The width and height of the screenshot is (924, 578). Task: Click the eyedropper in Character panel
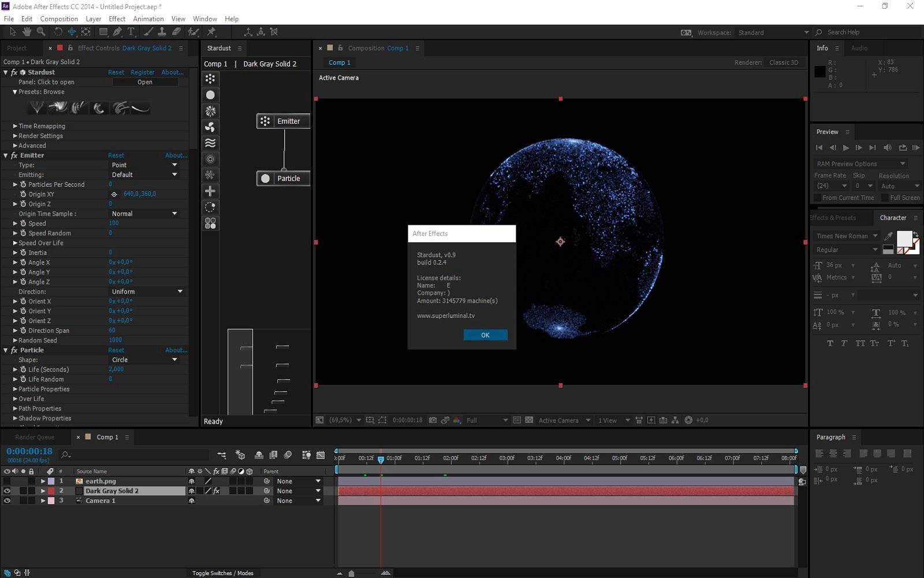[x=888, y=236]
